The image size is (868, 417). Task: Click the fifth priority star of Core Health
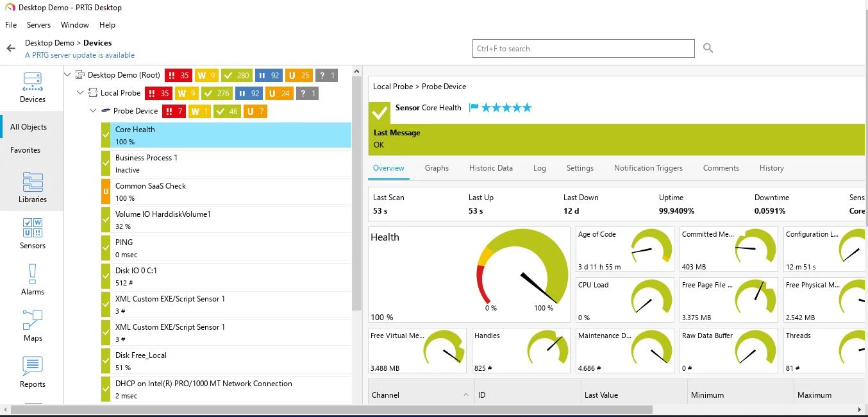pyautogui.click(x=527, y=108)
